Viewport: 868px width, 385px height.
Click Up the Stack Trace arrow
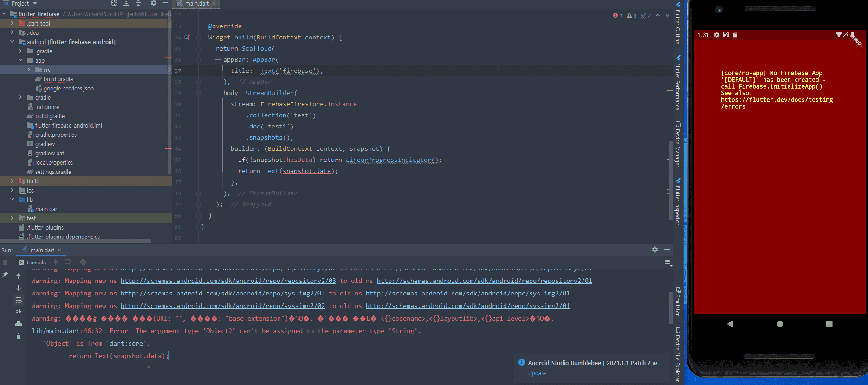[19, 276]
